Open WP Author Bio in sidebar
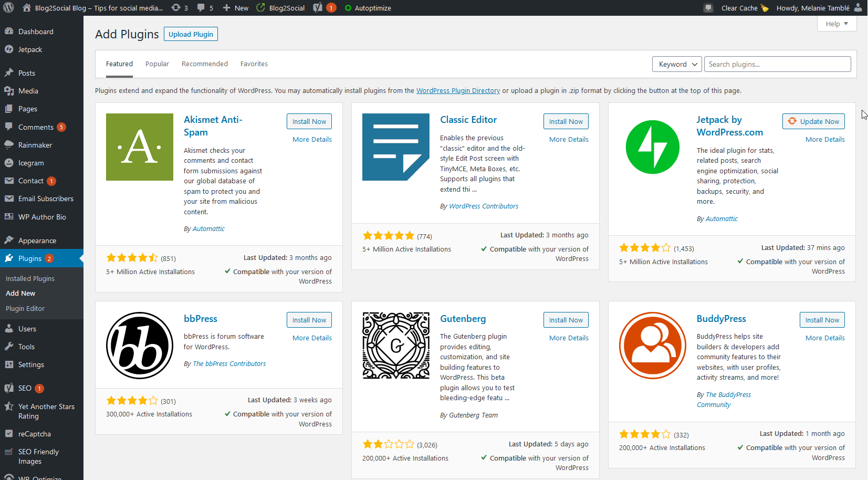This screenshot has width=868, height=480. 41,217
